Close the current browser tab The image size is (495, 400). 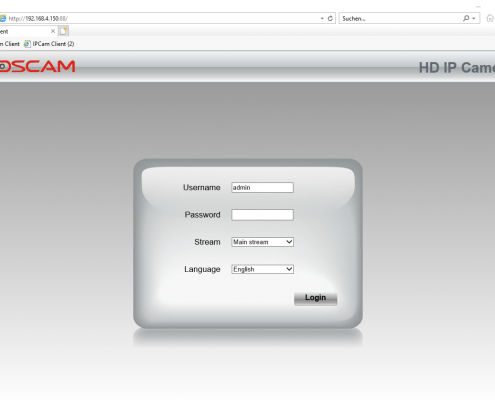tap(53, 31)
